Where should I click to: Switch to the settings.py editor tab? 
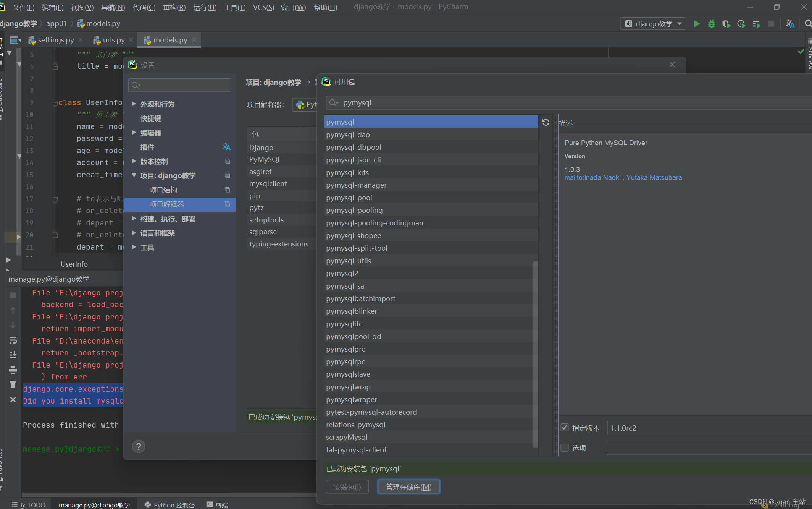(x=56, y=40)
